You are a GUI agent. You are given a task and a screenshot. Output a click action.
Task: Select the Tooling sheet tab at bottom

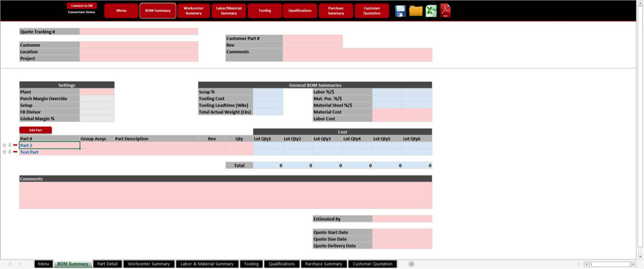[251, 264]
